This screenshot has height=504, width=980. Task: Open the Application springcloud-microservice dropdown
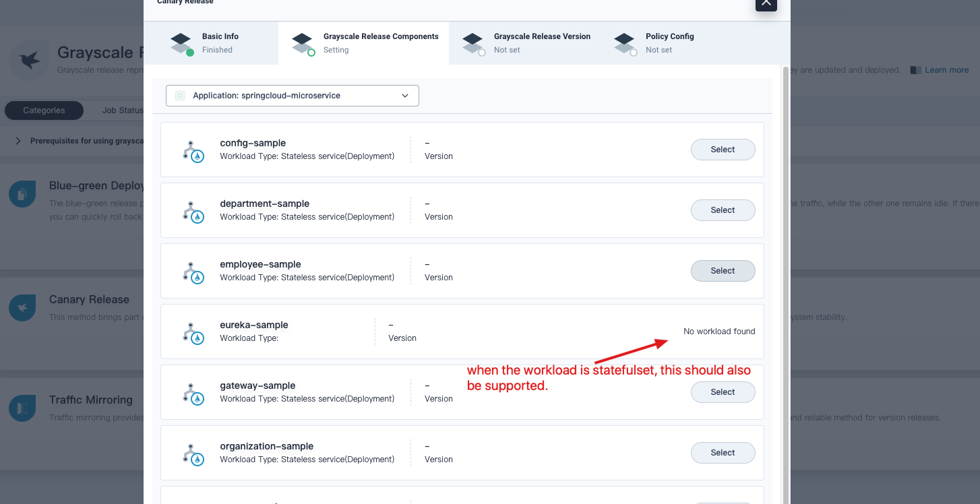(292, 95)
